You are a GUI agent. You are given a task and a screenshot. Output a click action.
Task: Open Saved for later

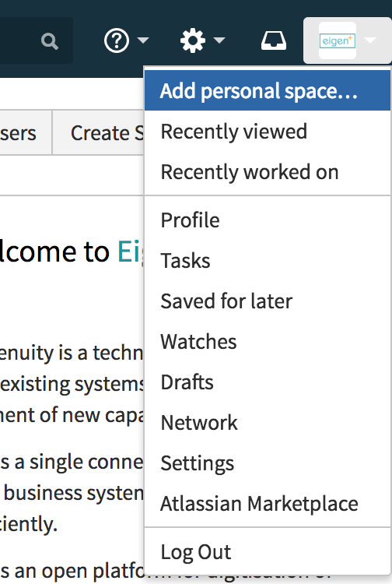click(x=268, y=301)
